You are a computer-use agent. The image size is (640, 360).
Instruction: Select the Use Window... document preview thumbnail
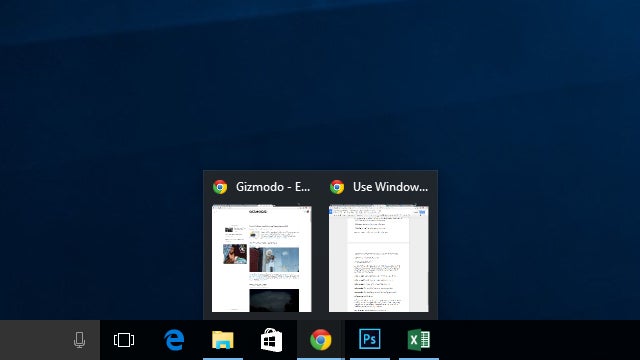click(379, 259)
